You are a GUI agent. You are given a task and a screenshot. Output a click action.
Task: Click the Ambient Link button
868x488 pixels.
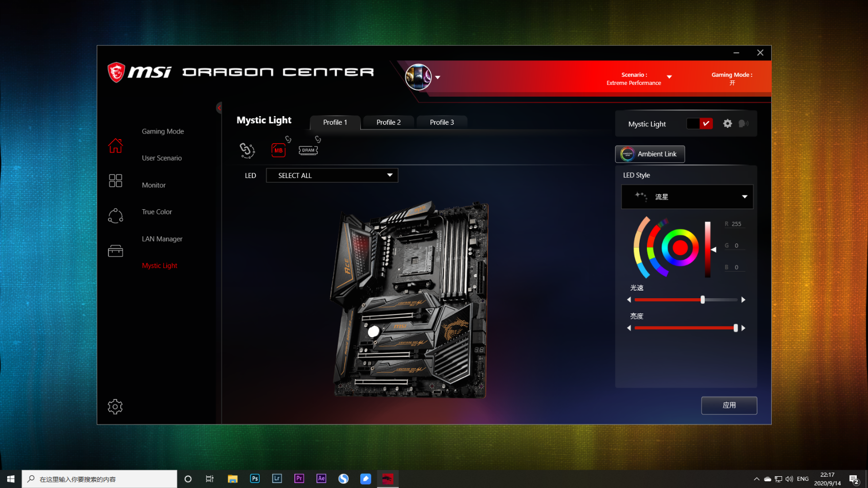pyautogui.click(x=650, y=154)
